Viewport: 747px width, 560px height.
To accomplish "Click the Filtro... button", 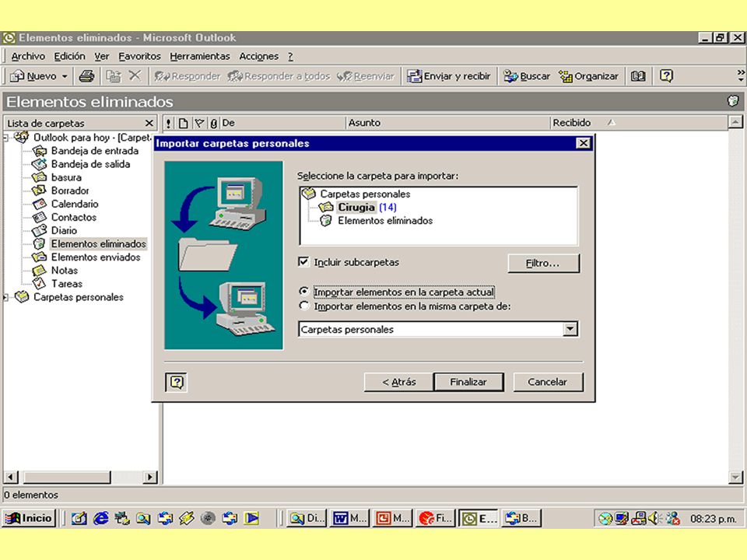I will [x=544, y=263].
